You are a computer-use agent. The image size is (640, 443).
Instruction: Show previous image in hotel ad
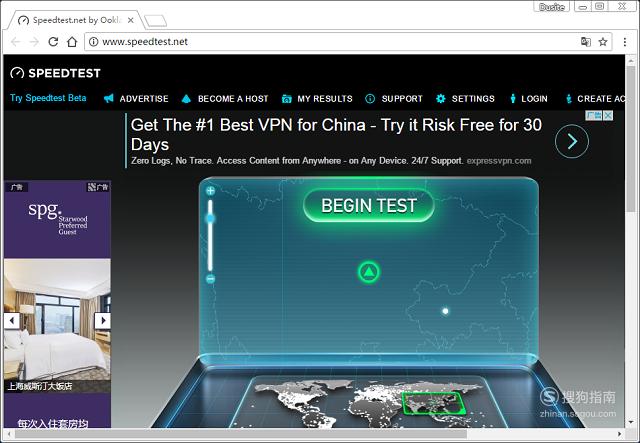[x=12, y=321]
